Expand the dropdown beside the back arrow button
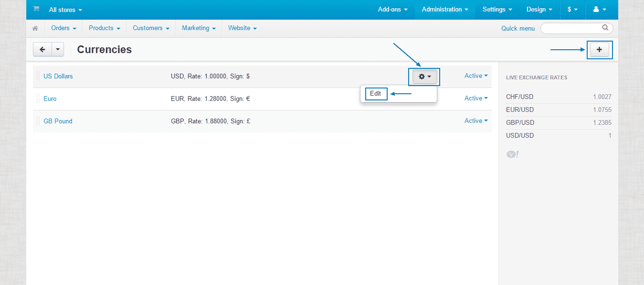The height and width of the screenshot is (285, 644). [x=57, y=49]
